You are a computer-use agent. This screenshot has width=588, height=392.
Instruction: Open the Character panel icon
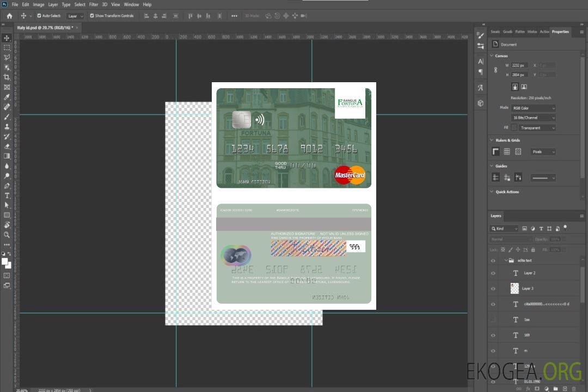point(481,61)
